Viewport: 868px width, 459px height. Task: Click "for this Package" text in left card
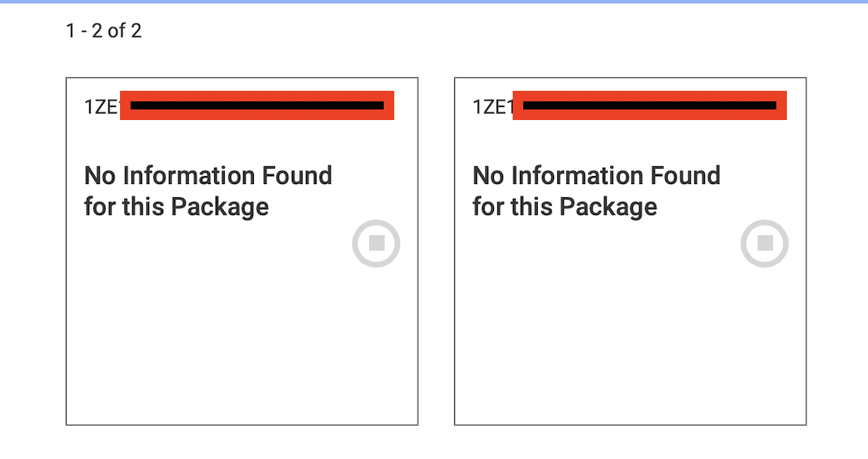(176, 207)
